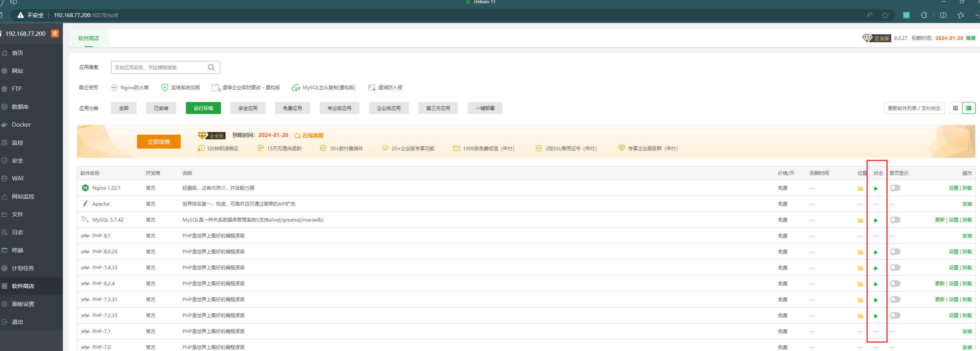
Task: Click PHP-7.3.31 running status arrow
Action: (x=876, y=300)
